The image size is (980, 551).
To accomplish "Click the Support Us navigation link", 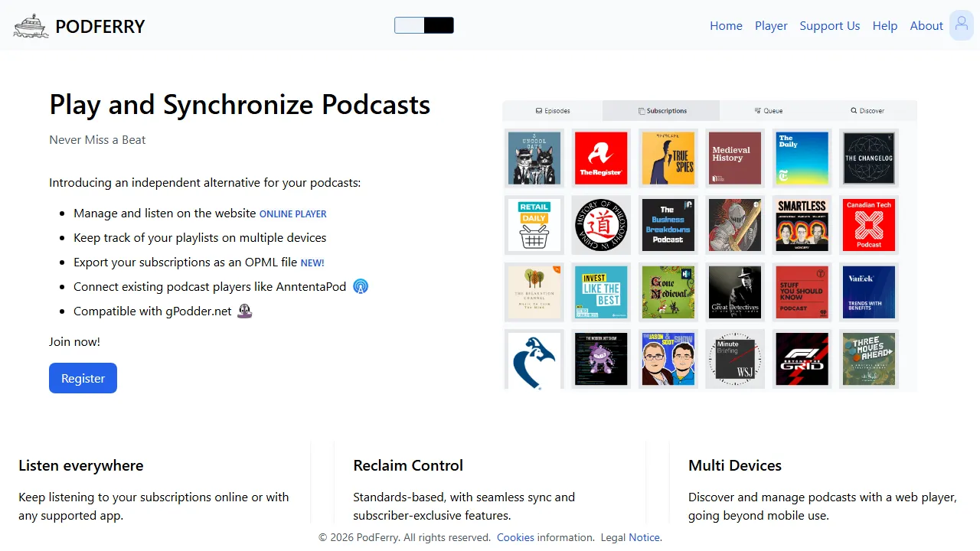I will point(830,25).
